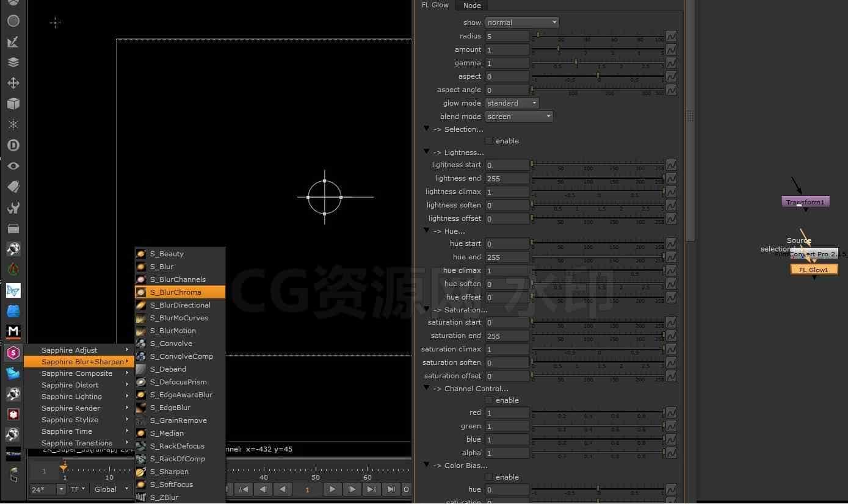
Task: Enable the Channel Control checkbox
Action: (x=488, y=400)
